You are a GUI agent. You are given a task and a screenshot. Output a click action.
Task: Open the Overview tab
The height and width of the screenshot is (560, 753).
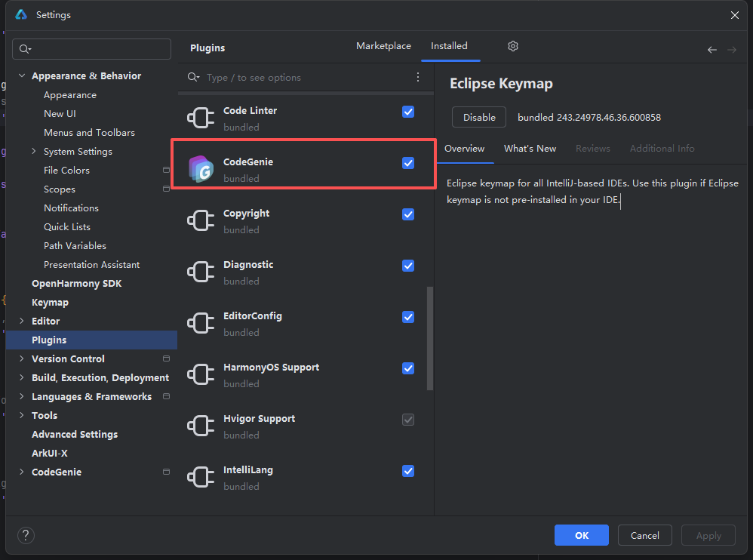(x=464, y=149)
